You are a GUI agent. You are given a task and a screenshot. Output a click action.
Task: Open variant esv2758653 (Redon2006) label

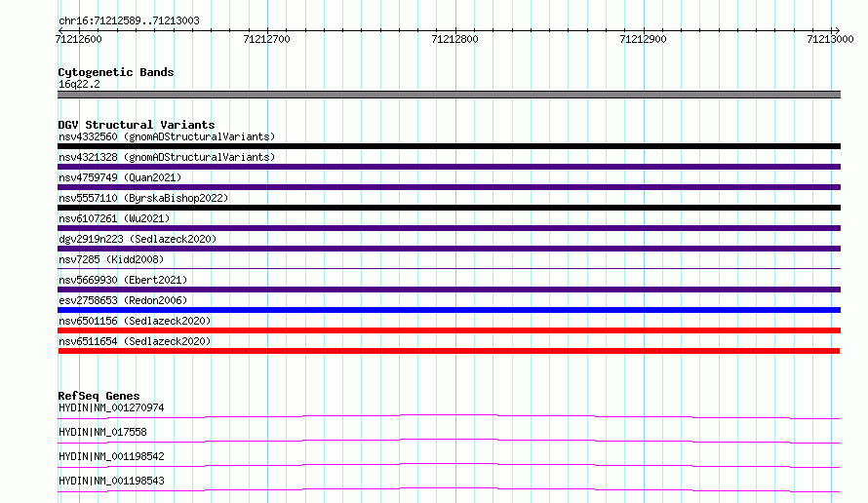123,300
